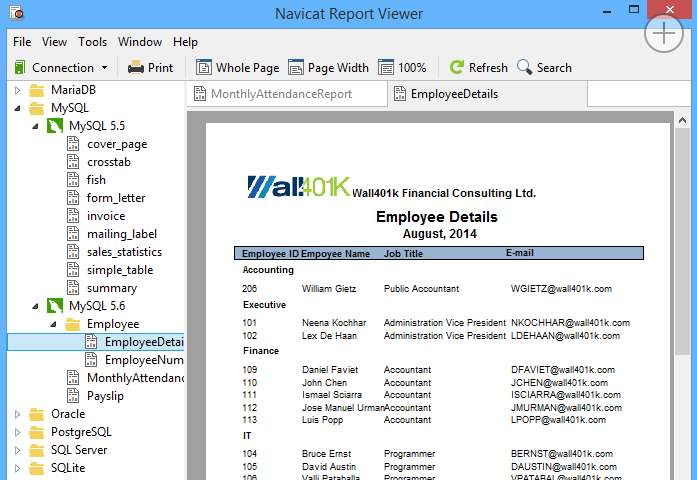
Task: Click the EmployeeNum report icon
Action: 91,360
